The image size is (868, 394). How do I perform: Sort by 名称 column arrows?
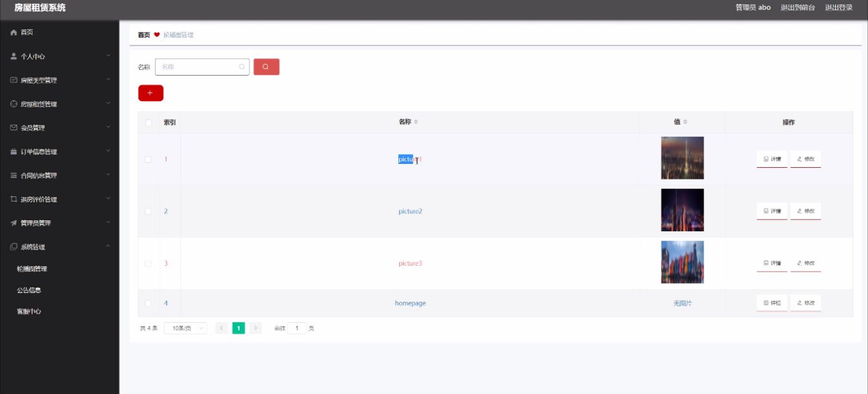coord(417,122)
